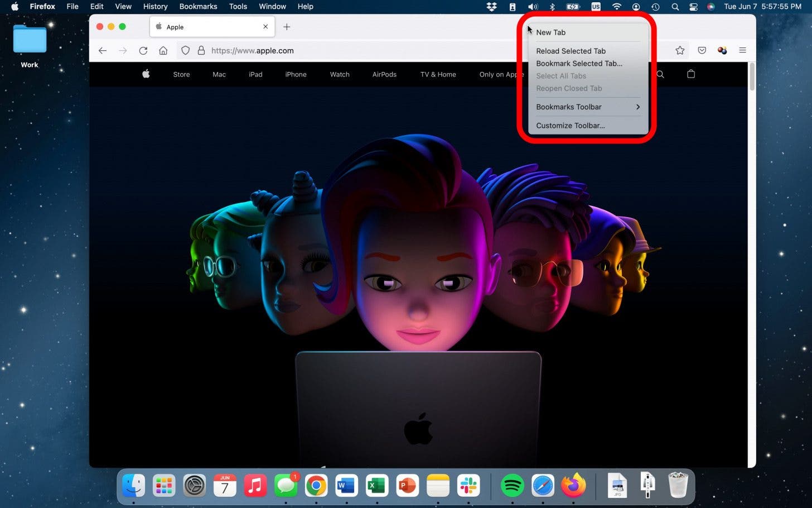The height and width of the screenshot is (508, 812).
Task: Open the History menu in menu bar
Action: [x=155, y=7]
